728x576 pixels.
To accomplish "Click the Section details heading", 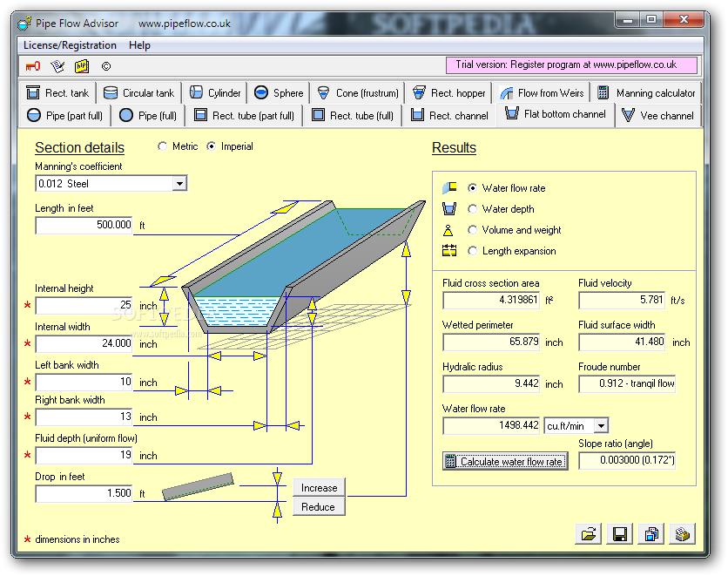I will click(80, 148).
